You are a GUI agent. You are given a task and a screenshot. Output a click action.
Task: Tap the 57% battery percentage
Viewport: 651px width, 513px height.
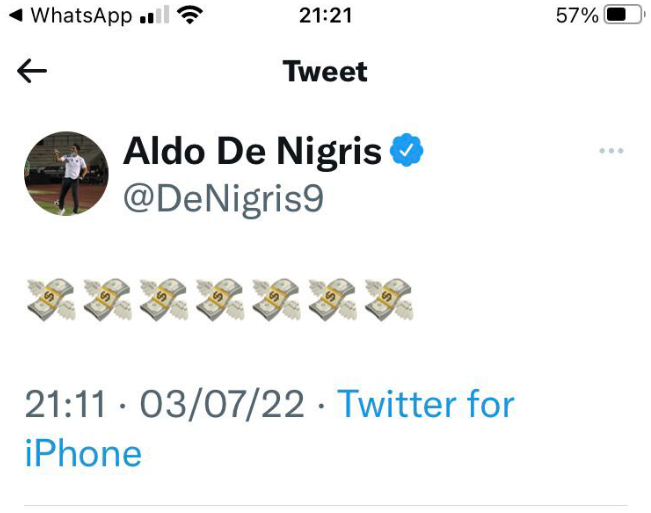click(x=577, y=16)
